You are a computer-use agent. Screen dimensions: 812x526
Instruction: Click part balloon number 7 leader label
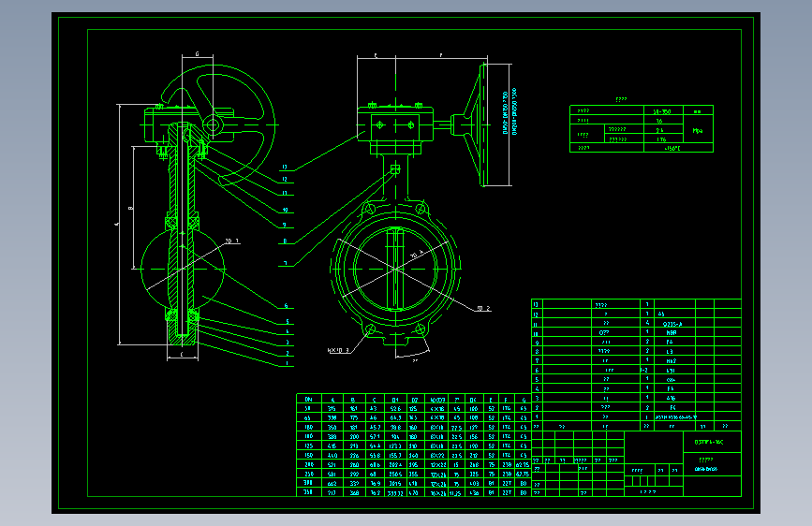285,264
